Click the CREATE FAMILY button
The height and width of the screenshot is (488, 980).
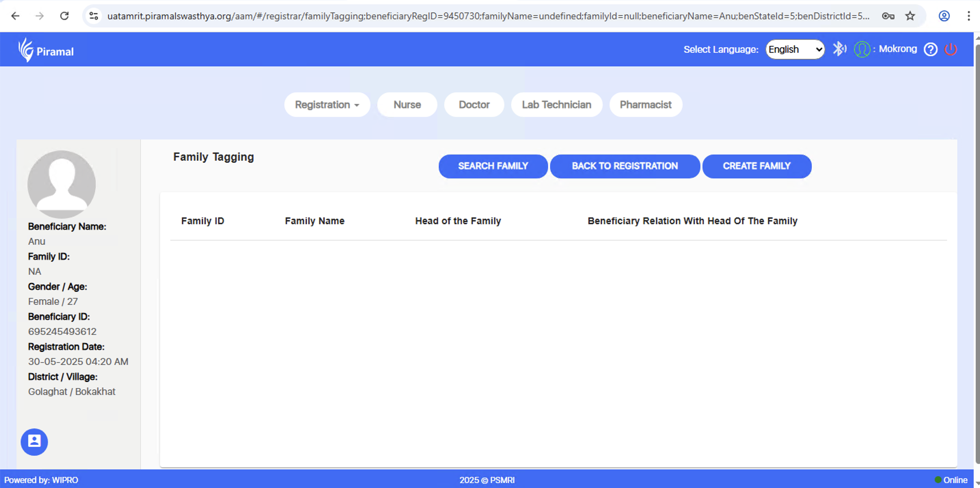[x=757, y=166]
